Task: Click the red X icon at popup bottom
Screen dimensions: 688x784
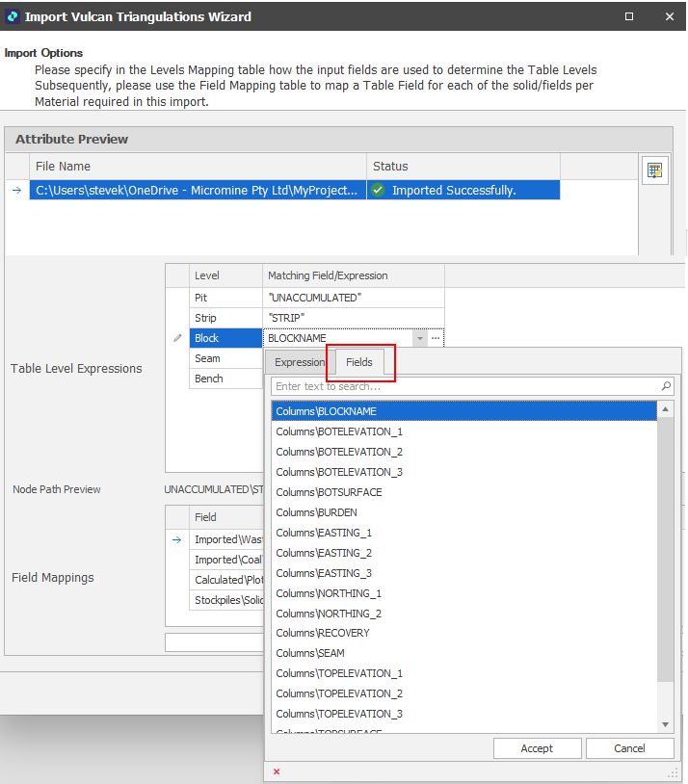Action: [x=277, y=771]
